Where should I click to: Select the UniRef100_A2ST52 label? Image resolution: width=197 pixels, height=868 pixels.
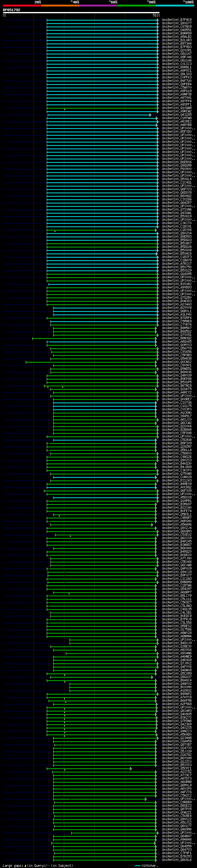(x=177, y=772)
